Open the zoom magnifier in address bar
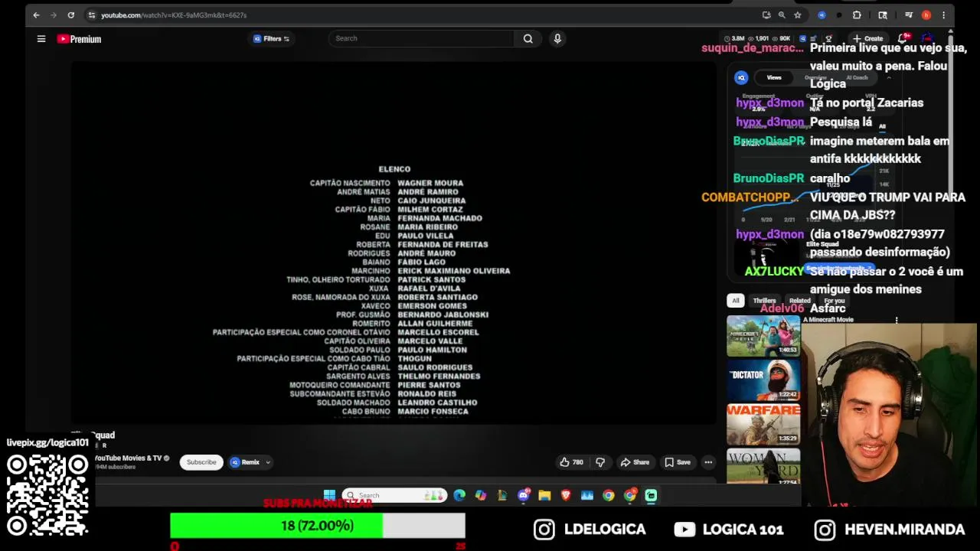The height and width of the screenshot is (551, 980). (782, 15)
